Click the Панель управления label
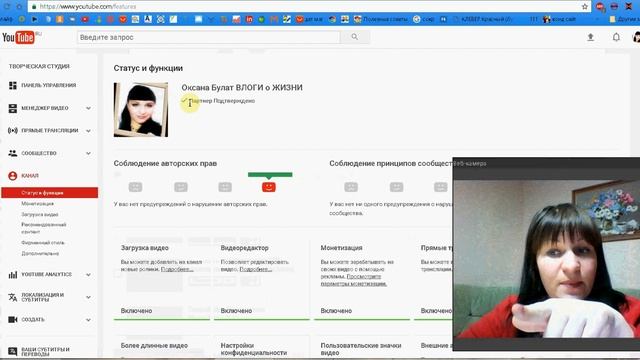Image resolution: width=640 pixels, height=360 pixels. [x=49, y=85]
